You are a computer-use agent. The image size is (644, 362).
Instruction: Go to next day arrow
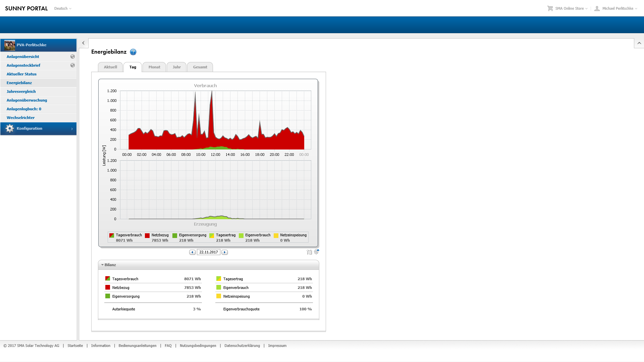click(x=225, y=252)
